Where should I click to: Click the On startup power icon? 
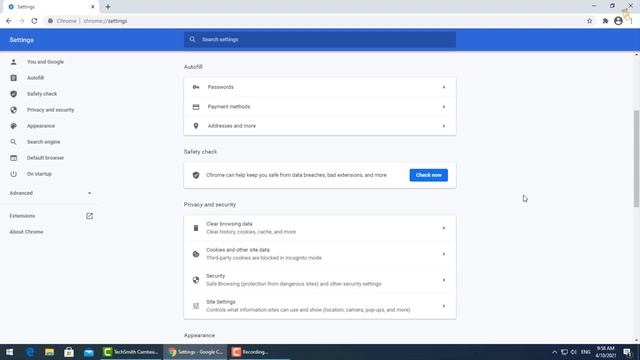(13, 174)
